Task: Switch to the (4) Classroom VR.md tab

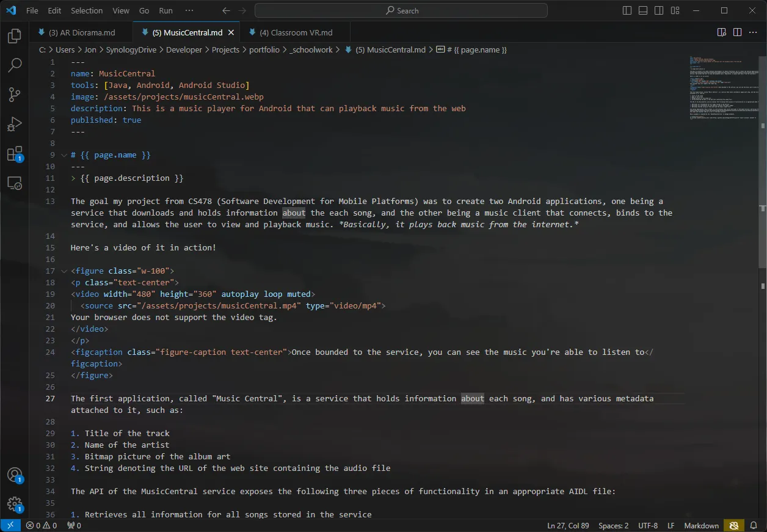Action: point(296,32)
